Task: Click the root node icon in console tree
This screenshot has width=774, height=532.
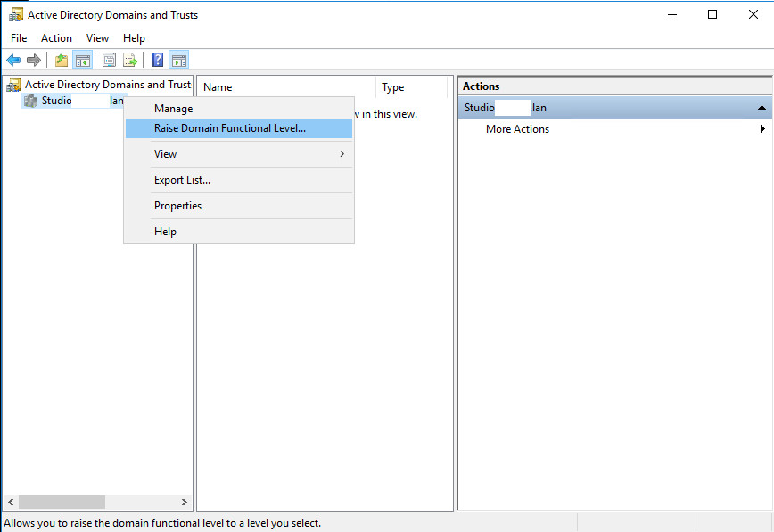Action: [13, 85]
